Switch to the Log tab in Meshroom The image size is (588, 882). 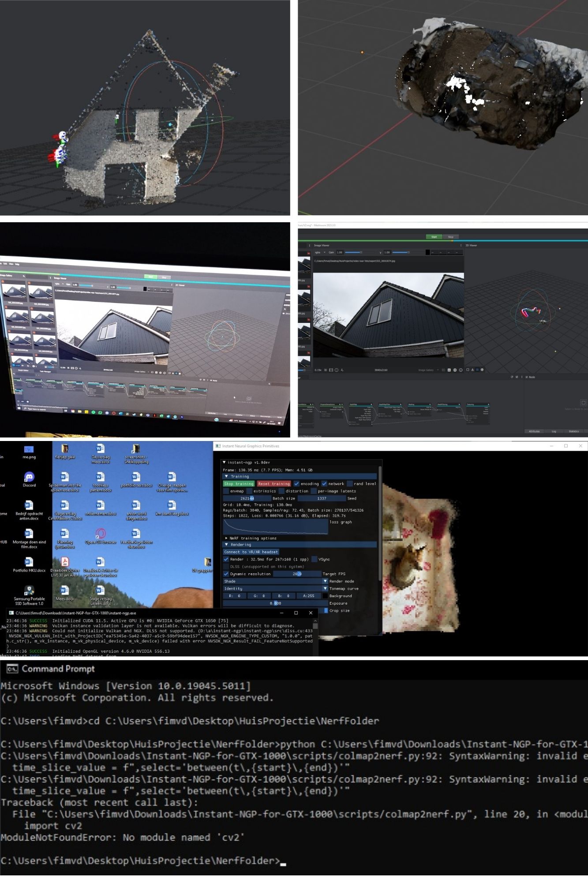[554, 431]
